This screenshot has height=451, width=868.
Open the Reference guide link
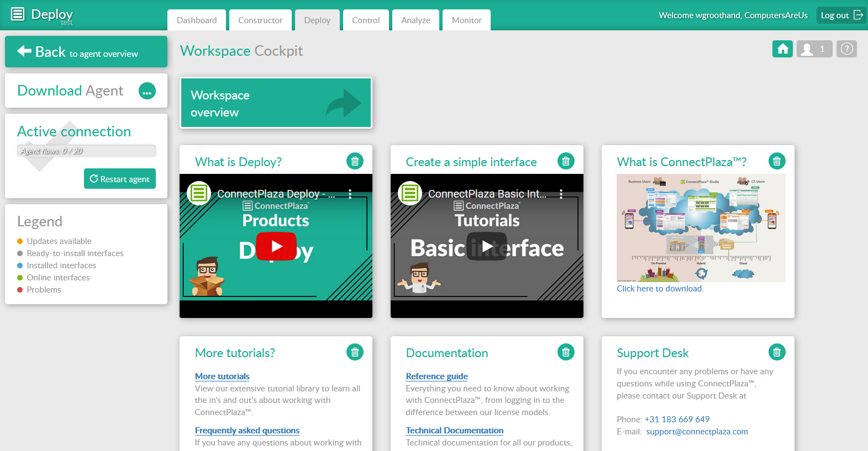[x=436, y=376]
